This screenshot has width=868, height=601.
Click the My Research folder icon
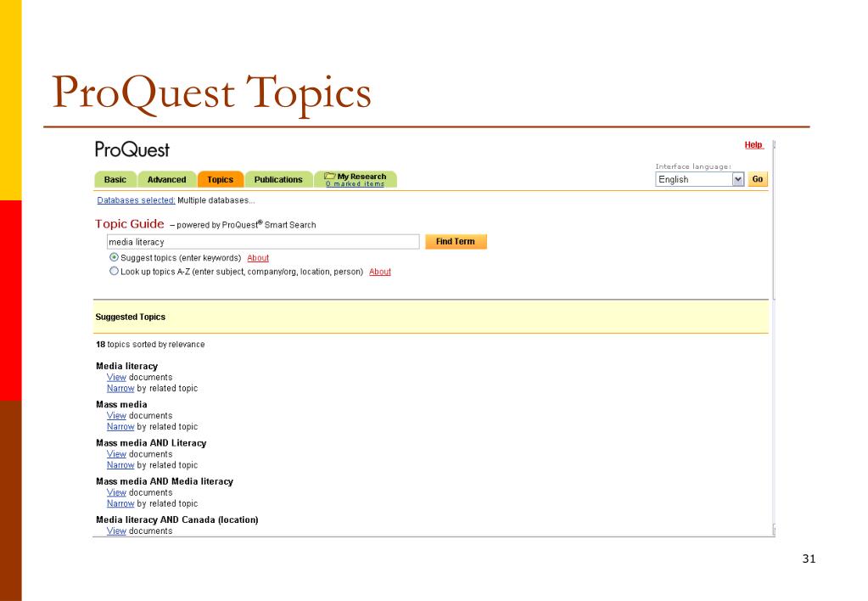(x=330, y=176)
